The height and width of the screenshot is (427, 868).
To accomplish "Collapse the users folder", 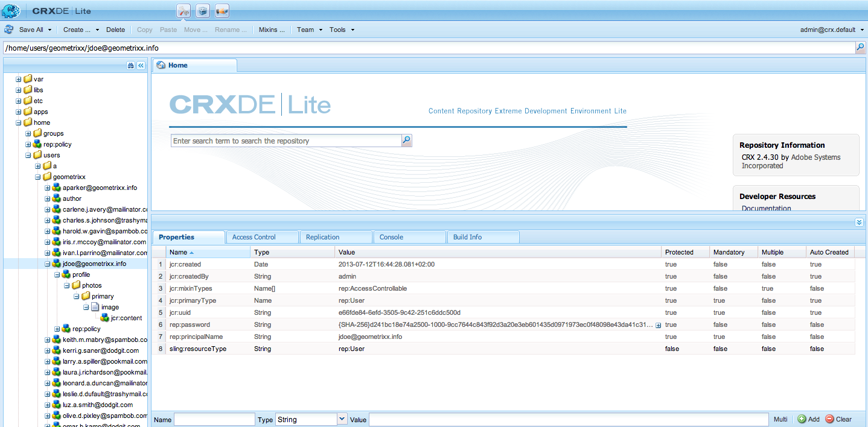I will (28, 155).
